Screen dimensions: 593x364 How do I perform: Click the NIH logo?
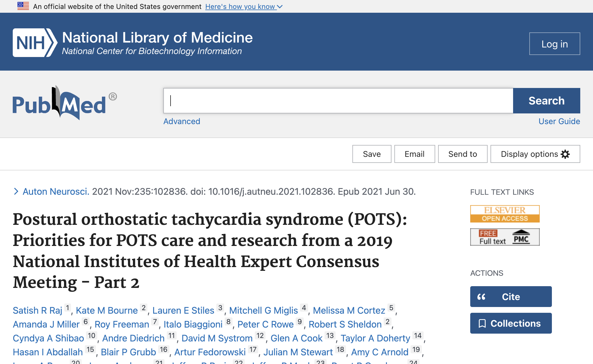point(35,43)
